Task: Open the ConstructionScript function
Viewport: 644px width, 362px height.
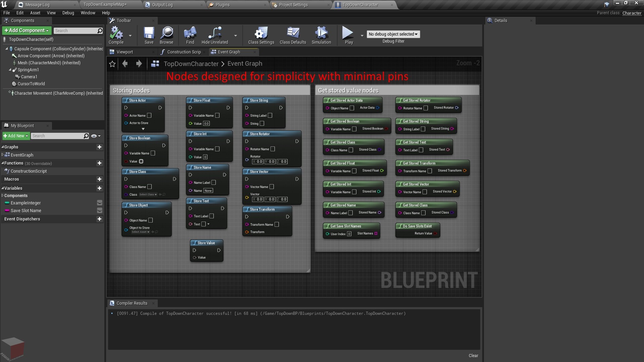Action: pos(29,171)
